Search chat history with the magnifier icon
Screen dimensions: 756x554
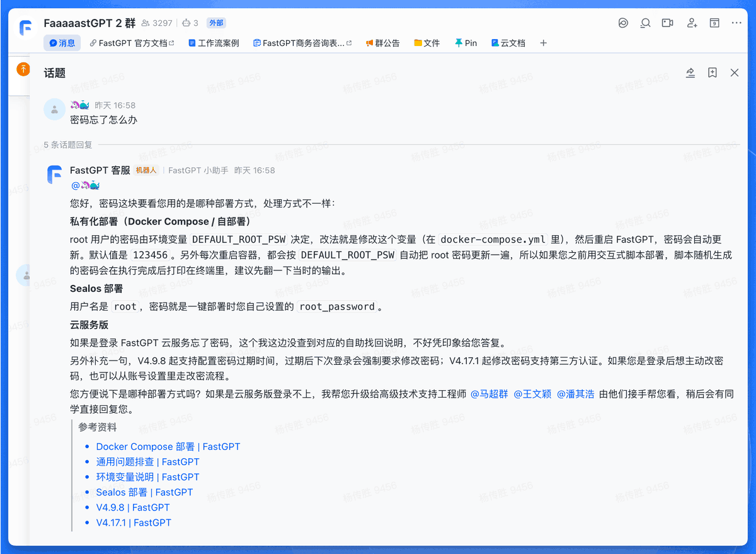[645, 23]
